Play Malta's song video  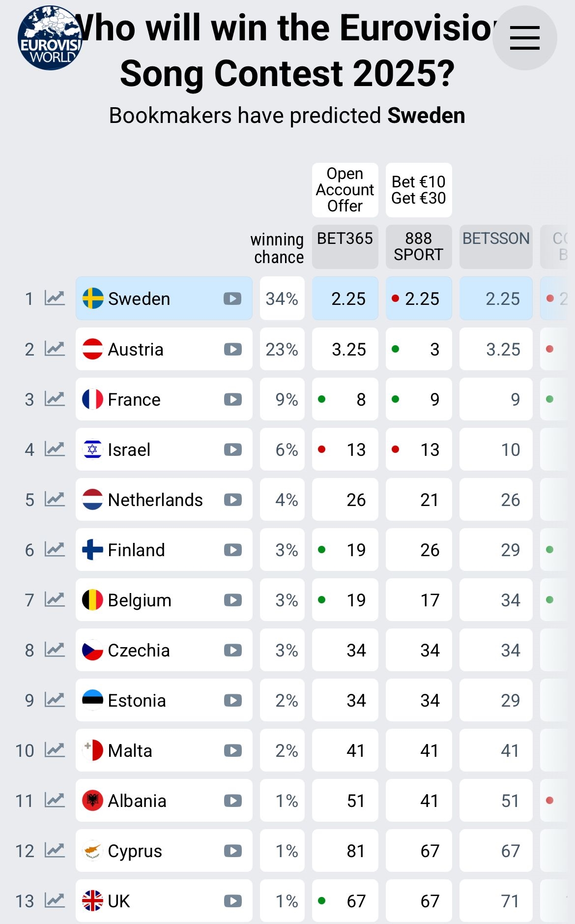coord(232,750)
